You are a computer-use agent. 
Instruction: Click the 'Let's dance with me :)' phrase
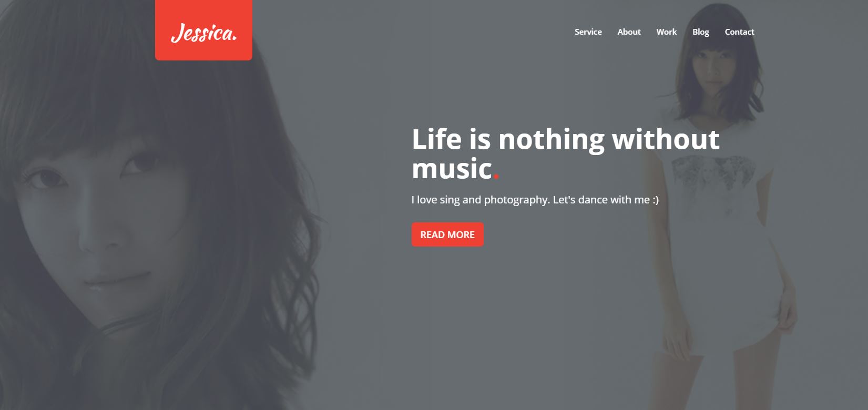tap(606, 200)
